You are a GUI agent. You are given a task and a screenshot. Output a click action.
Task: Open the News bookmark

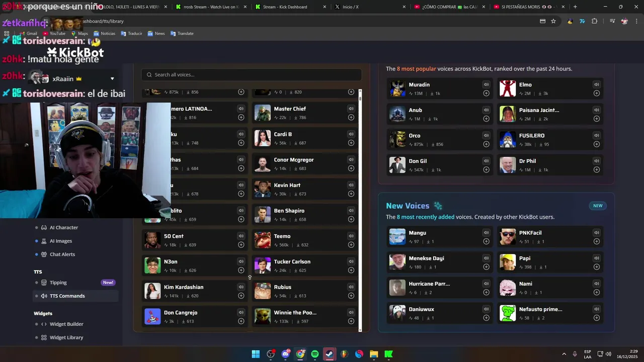pyautogui.click(x=156, y=34)
